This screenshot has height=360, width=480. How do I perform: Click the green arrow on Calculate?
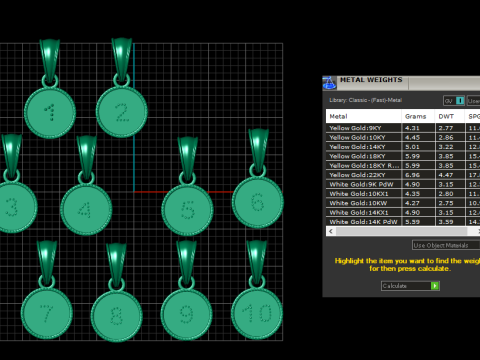[x=435, y=286]
